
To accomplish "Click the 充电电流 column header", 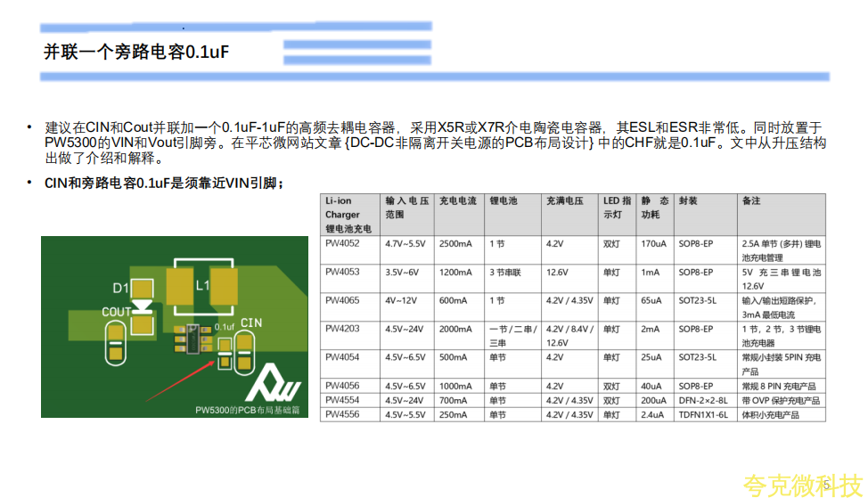I will [457, 201].
